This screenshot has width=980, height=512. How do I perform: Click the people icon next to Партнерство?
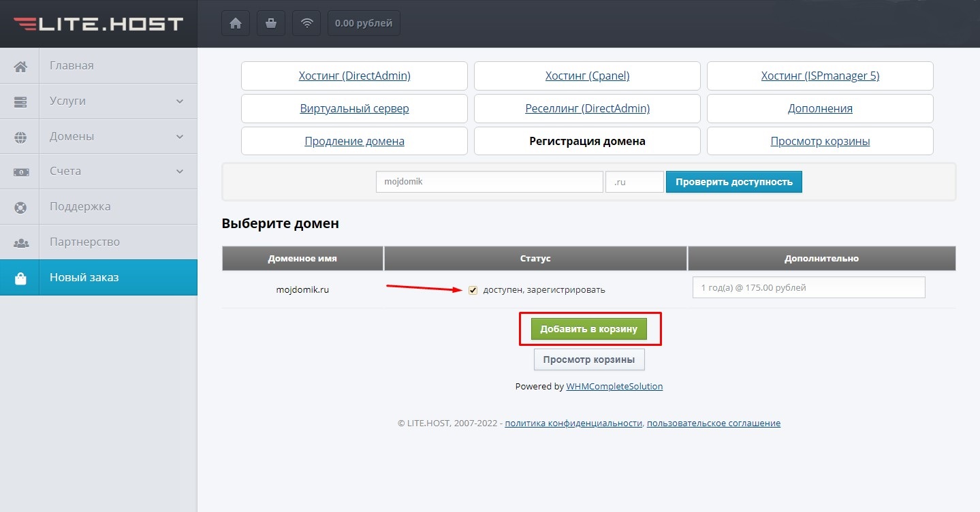pyautogui.click(x=20, y=242)
